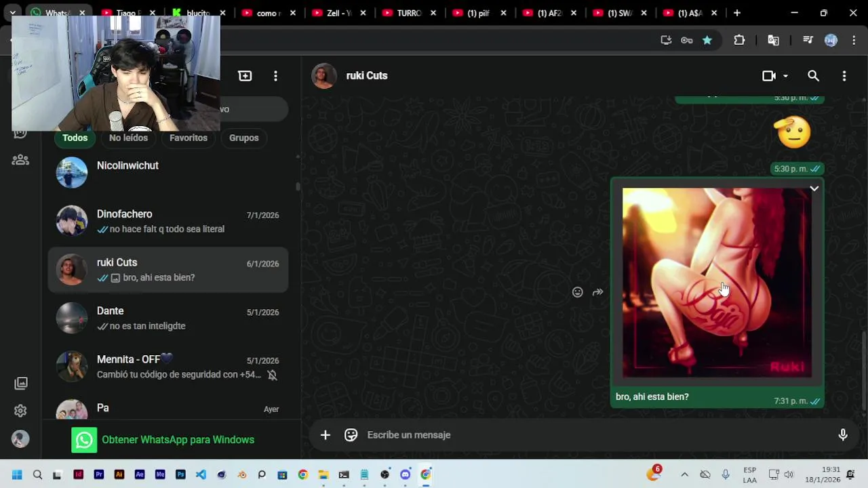Image resolution: width=868 pixels, height=488 pixels.
Task: Open a new browser tab
Action: [736, 13]
